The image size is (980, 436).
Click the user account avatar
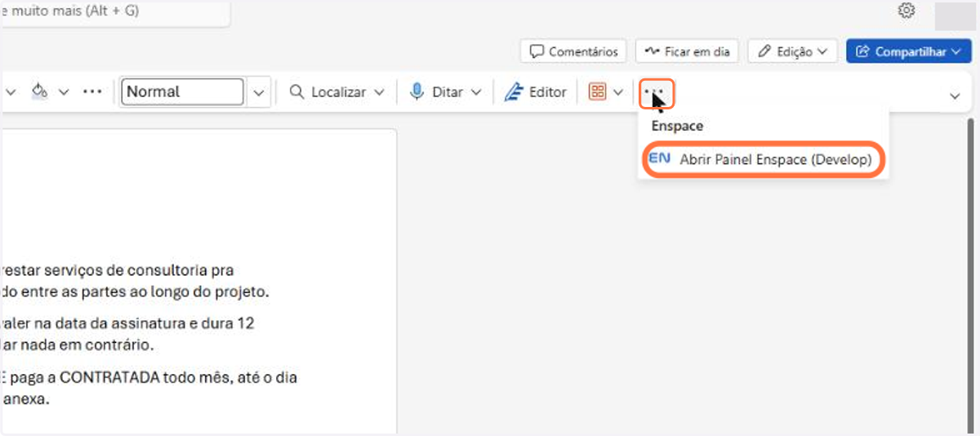(x=955, y=15)
